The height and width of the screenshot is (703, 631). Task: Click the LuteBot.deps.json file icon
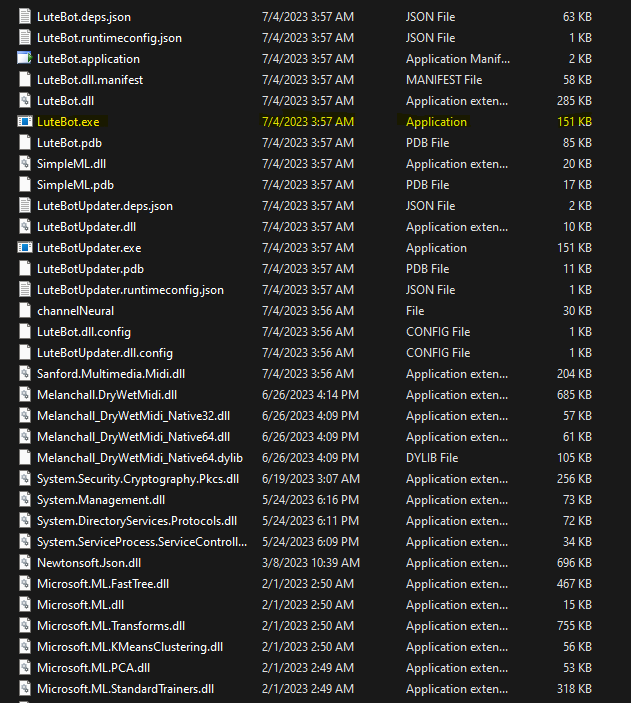25,17
